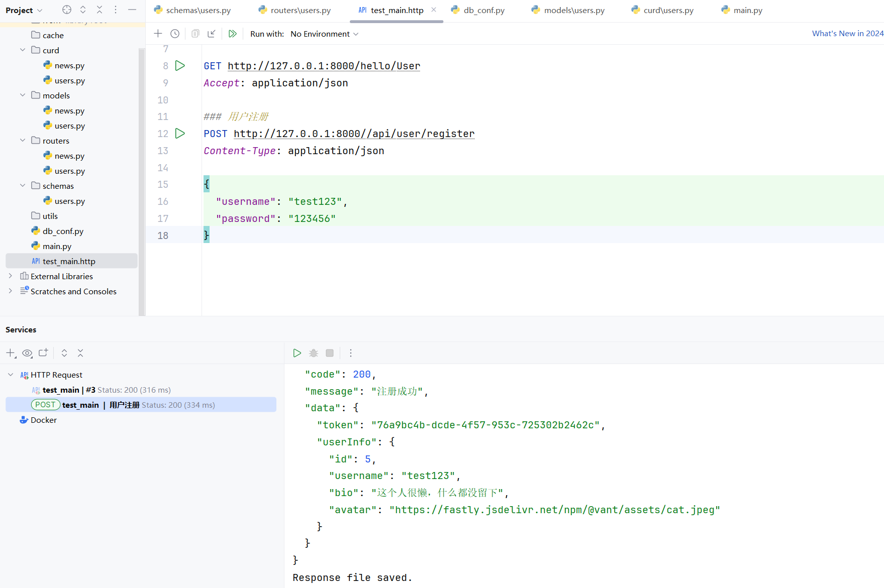Collapse the curd folder
884x588 pixels.
coord(23,50)
